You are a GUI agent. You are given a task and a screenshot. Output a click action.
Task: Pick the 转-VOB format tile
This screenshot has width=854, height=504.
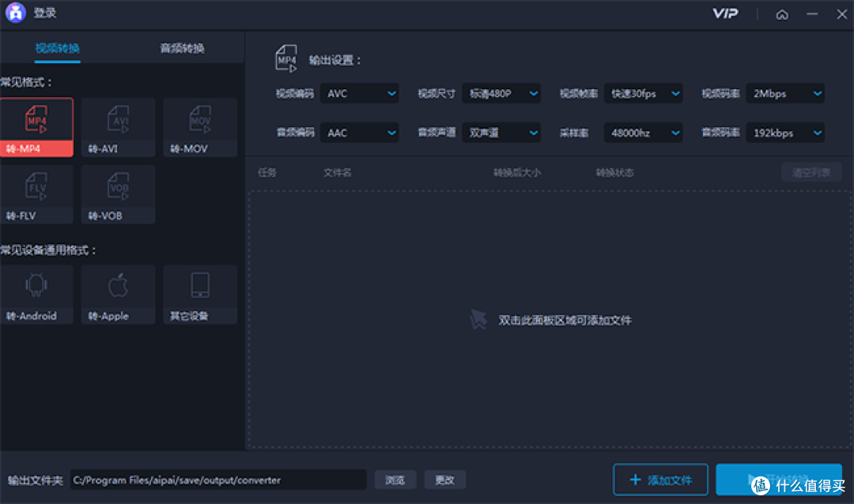pos(118,194)
